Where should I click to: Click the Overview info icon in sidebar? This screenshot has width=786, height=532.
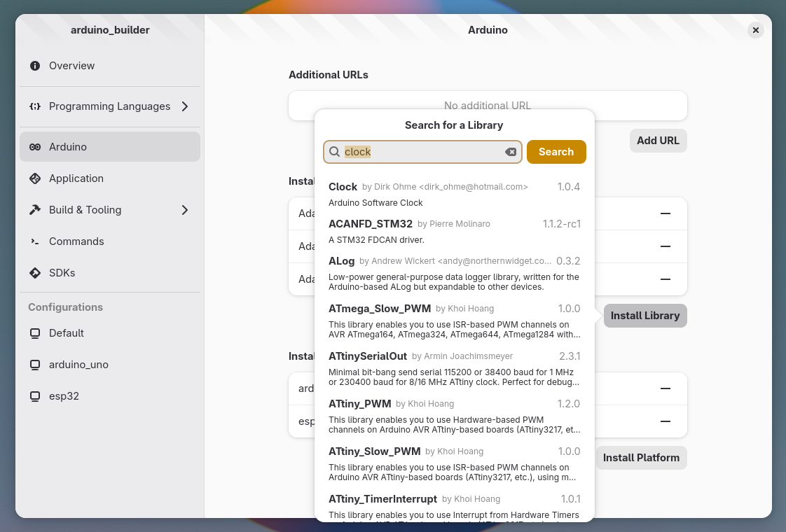[34, 66]
